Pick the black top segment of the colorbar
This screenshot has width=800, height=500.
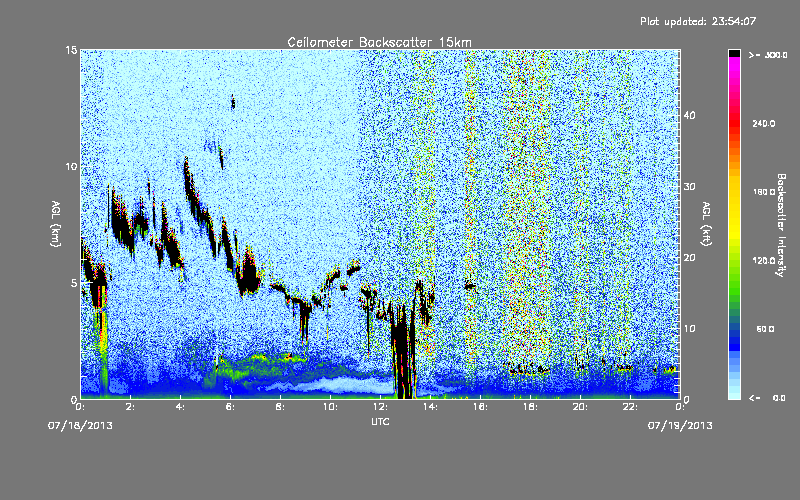[x=734, y=53]
